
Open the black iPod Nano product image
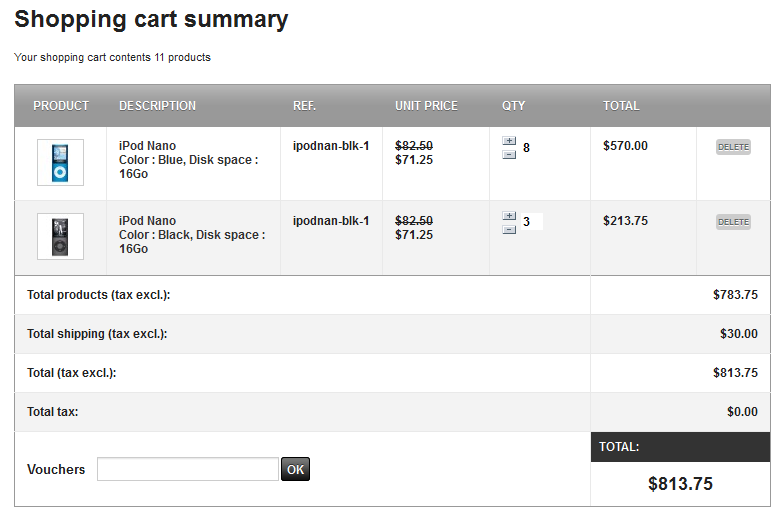click(60, 236)
